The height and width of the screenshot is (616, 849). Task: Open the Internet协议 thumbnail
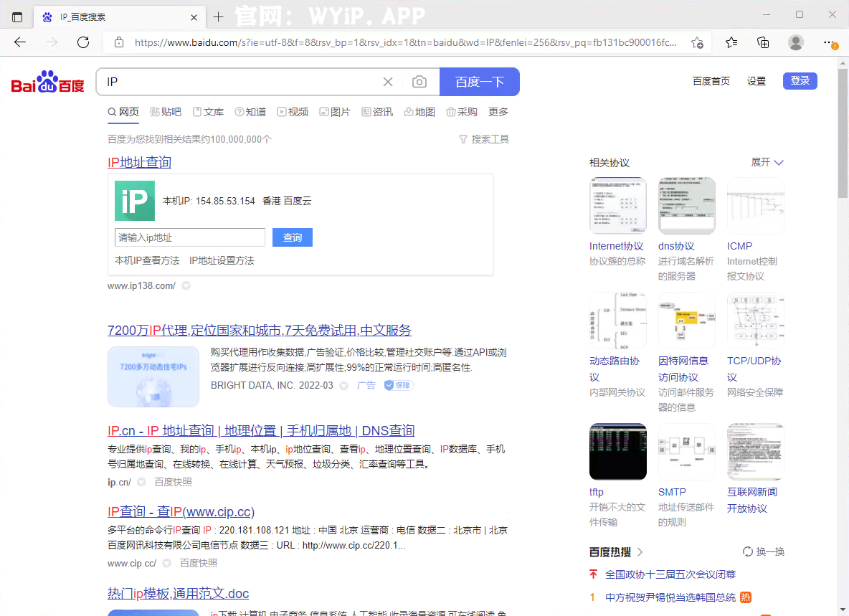tap(618, 206)
